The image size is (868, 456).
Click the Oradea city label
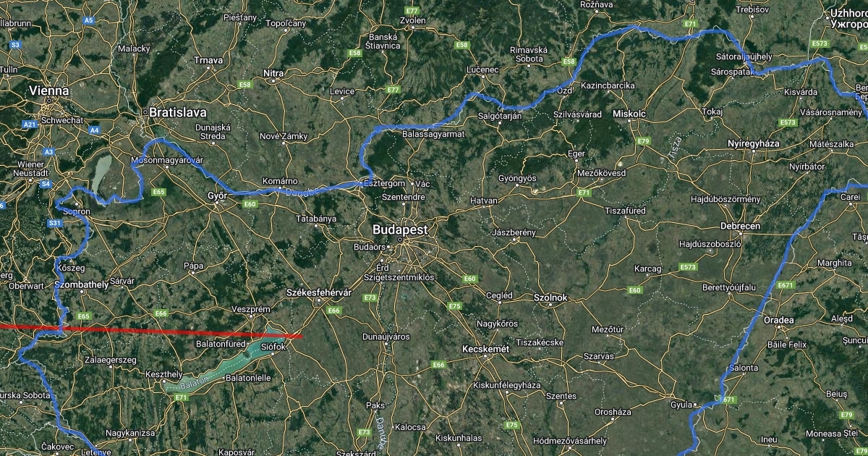point(778,320)
